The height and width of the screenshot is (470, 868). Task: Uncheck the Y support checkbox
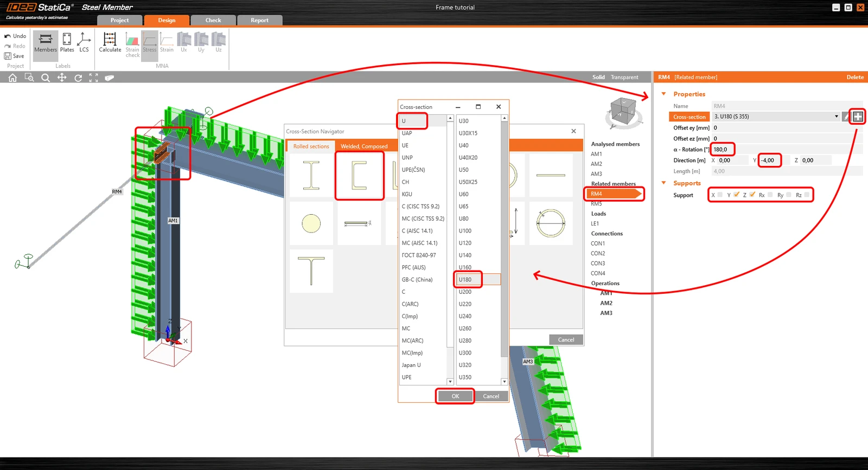coord(736,195)
